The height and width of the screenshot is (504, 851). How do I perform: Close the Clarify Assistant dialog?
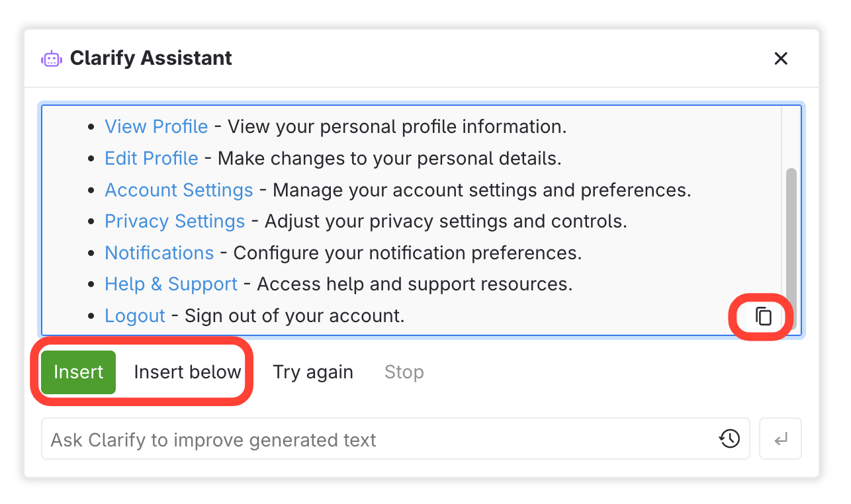coord(781,59)
